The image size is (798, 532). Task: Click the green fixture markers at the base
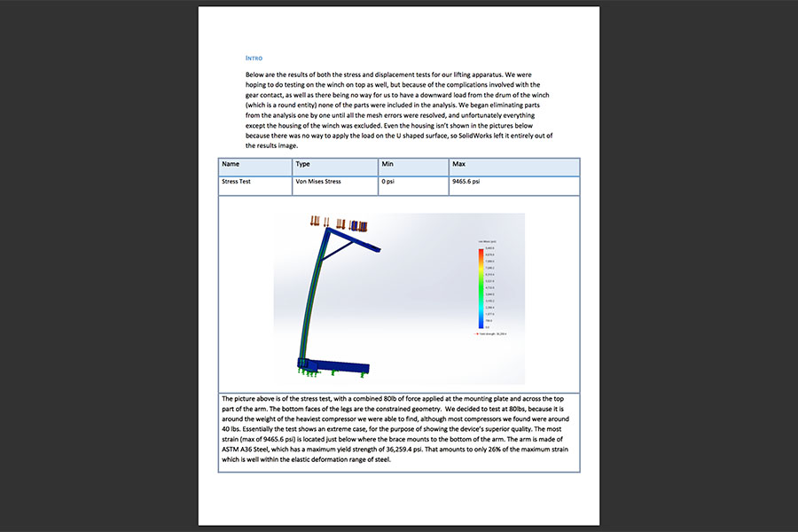[x=331, y=373]
